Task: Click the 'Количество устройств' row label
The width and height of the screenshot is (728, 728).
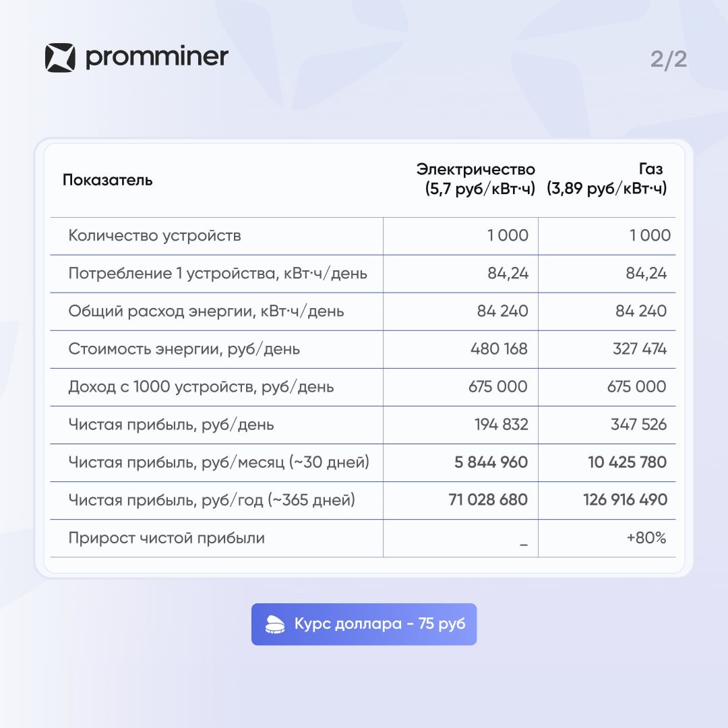Action: click(154, 235)
